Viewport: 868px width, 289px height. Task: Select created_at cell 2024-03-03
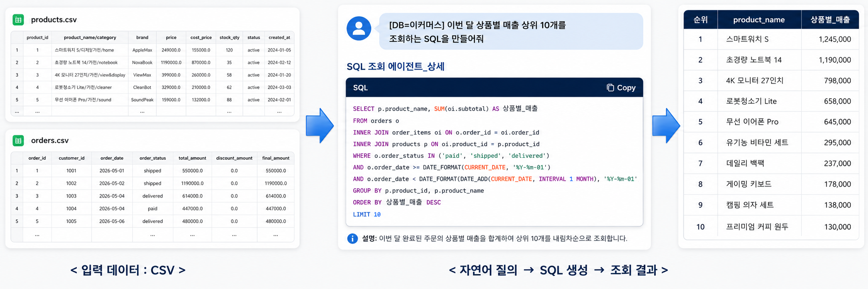279,87
